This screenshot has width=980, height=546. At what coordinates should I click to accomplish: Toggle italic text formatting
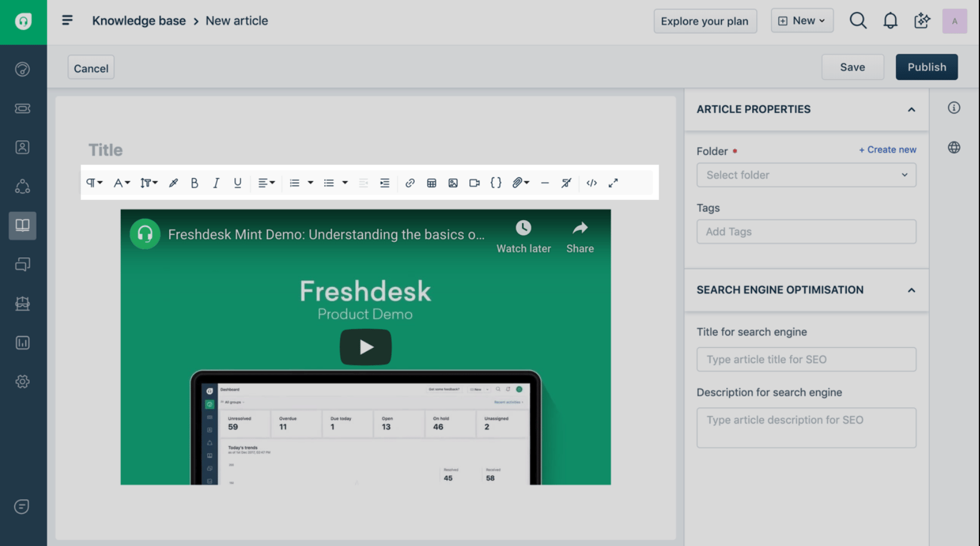(x=215, y=183)
